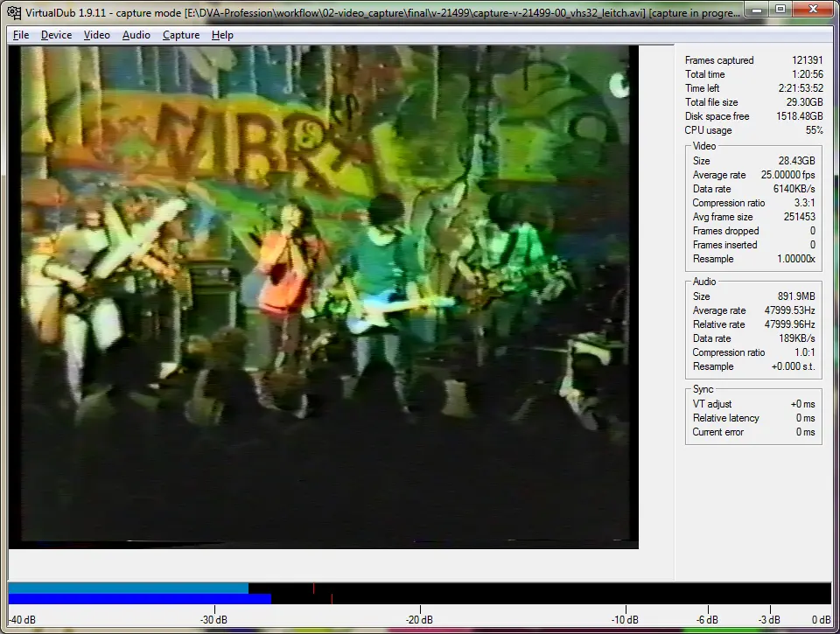The height and width of the screenshot is (634, 840).
Task: Open the File menu
Action: tap(21, 35)
